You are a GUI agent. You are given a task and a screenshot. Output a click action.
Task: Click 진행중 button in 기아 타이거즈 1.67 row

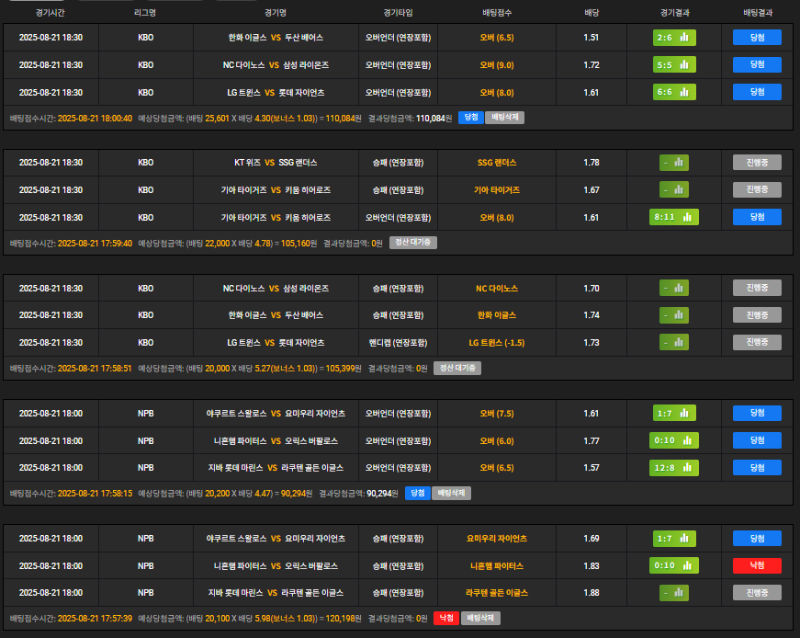coord(757,190)
